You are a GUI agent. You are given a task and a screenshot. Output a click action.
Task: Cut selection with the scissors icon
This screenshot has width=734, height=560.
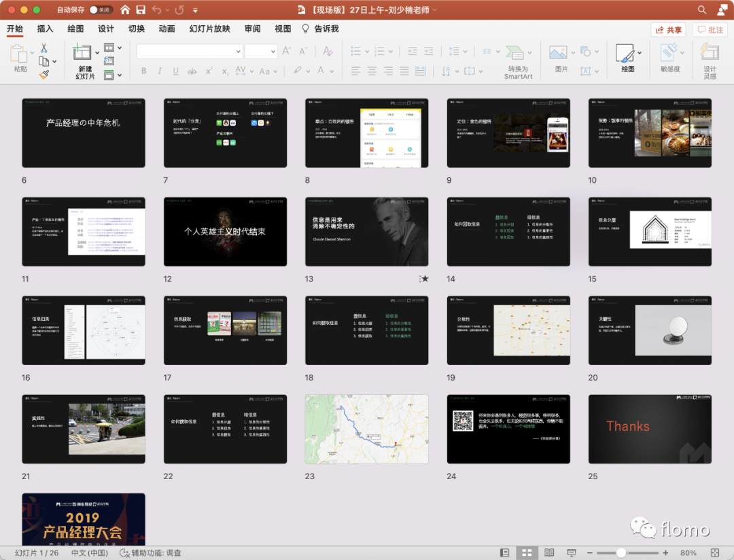point(44,48)
